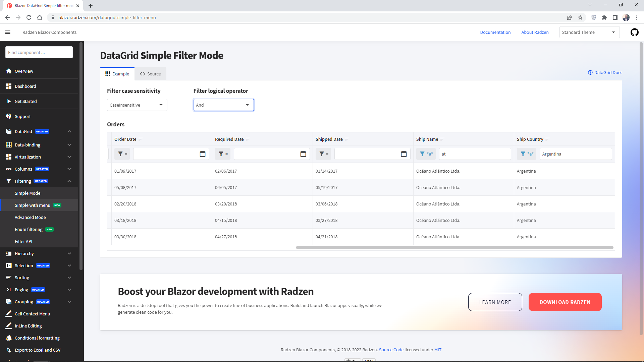The height and width of the screenshot is (362, 644).
Task: Share this page via share icon
Action: tap(570, 17)
